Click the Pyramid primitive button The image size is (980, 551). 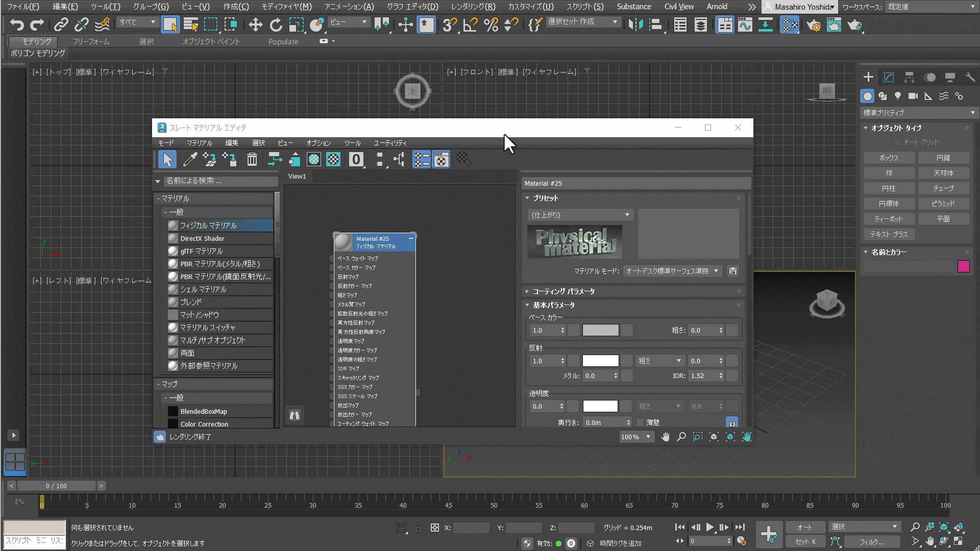[x=943, y=204]
